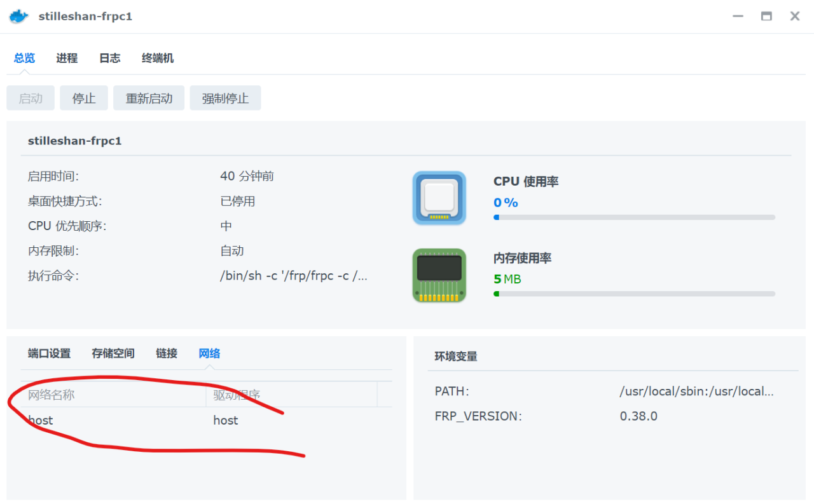Click the memory usage progress bar

(x=634, y=293)
